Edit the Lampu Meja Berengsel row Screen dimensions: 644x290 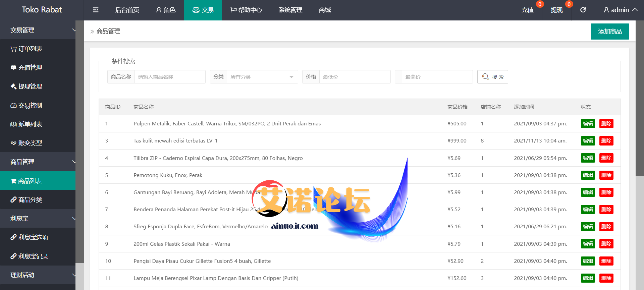[x=588, y=278]
